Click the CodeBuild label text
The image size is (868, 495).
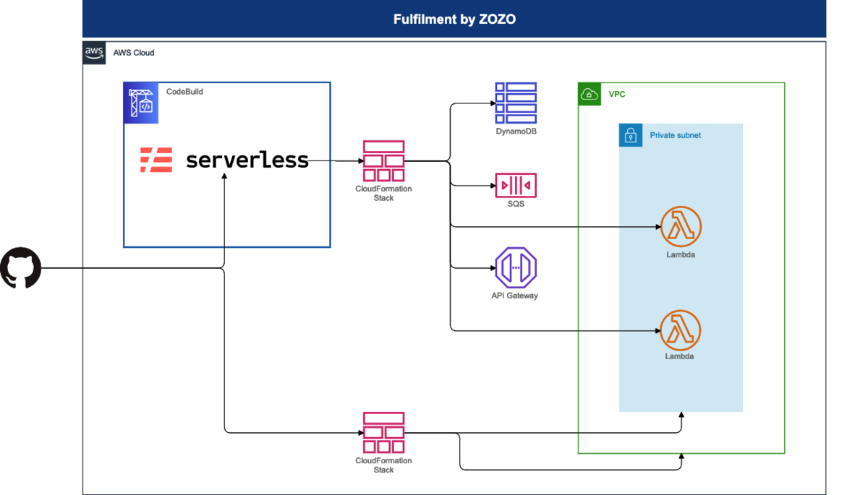coord(184,92)
